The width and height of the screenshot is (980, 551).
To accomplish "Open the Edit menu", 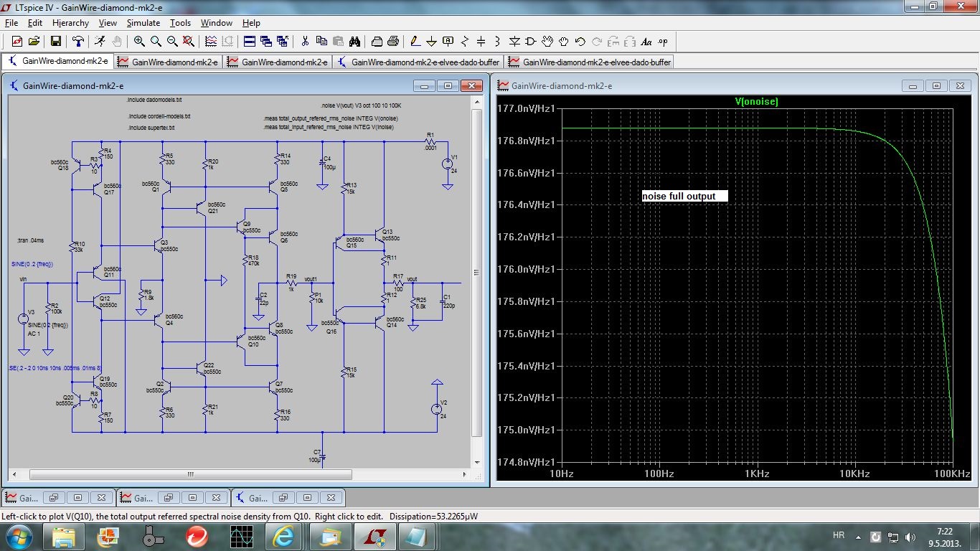I will pos(35,23).
